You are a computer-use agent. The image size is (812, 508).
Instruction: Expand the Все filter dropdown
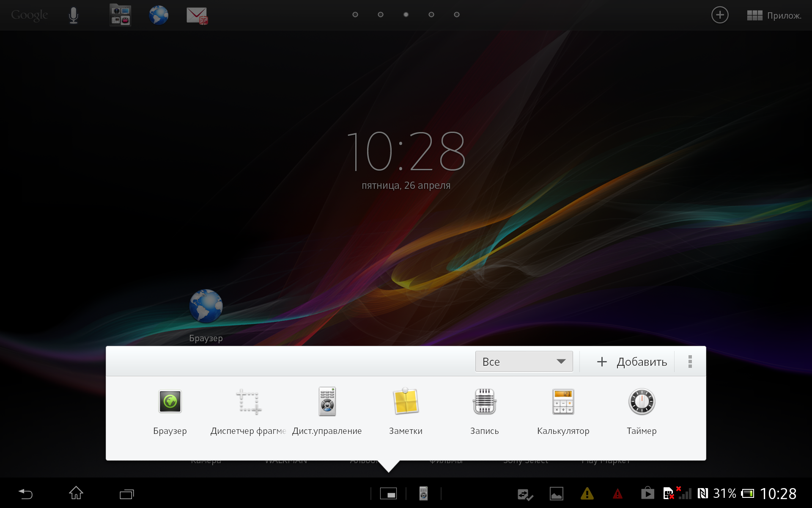pyautogui.click(x=524, y=362)
